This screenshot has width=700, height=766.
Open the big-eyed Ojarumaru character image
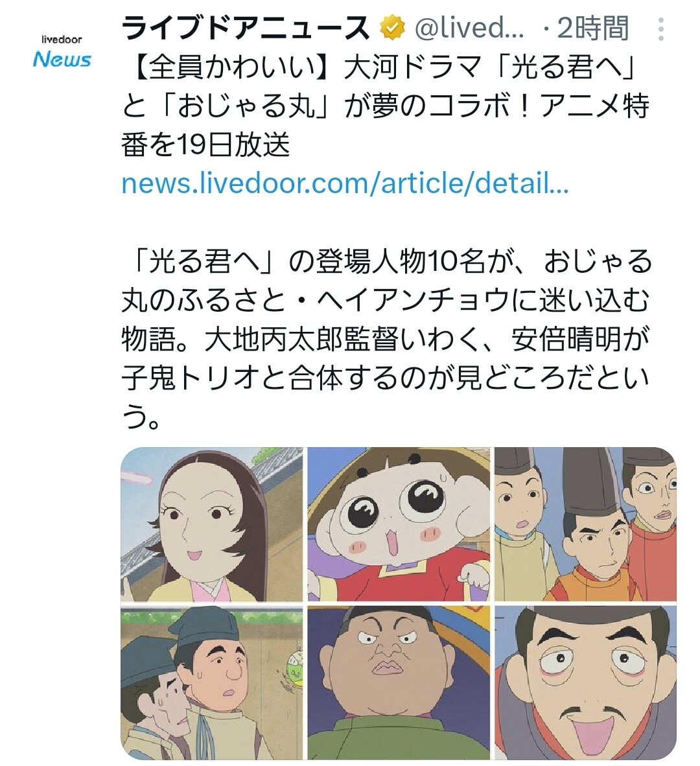[x=398, y=524]
